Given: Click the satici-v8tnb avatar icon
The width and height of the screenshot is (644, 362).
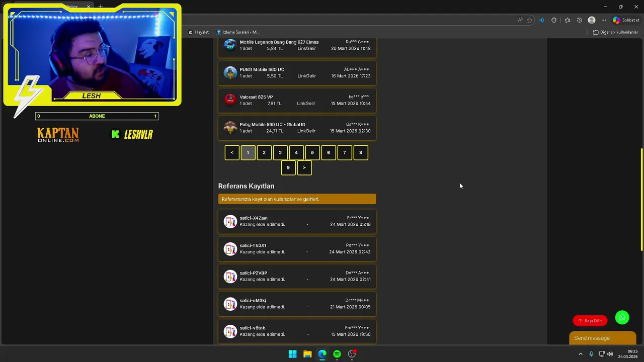Looking at the screenshot, I should pyautogui.click(x=230, y=331).
